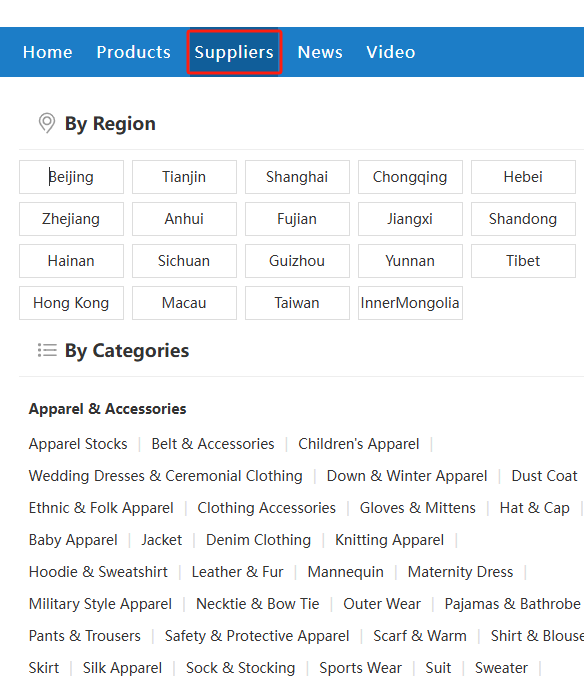Pick the InnerMongolia region
The height and width of the screenshot is (681, 584).
410,303
